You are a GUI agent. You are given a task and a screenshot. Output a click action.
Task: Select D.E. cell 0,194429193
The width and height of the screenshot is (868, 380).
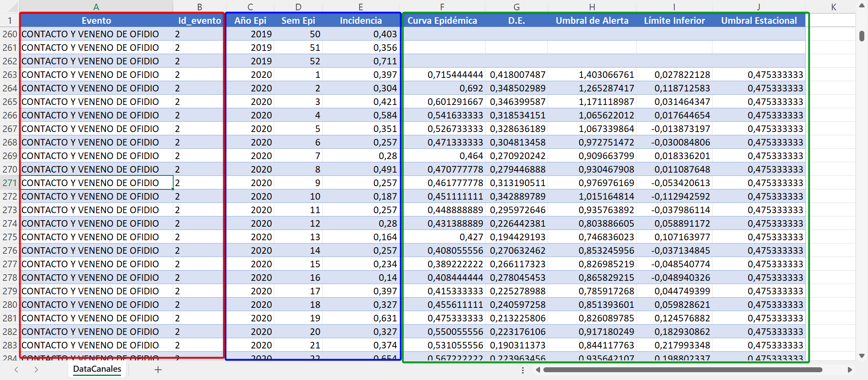(x=516, y=237)
